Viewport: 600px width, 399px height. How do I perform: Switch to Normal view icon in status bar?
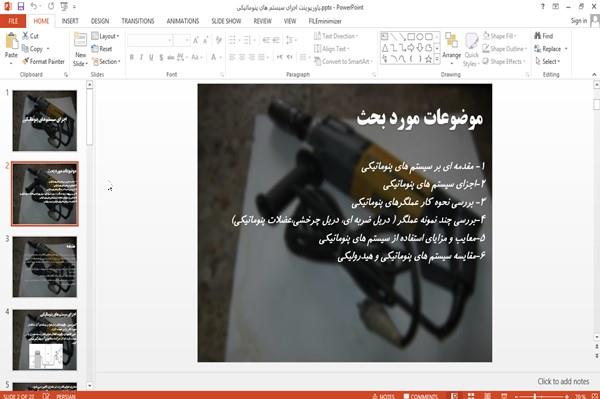pyautogui.click(x=454, y=396)
